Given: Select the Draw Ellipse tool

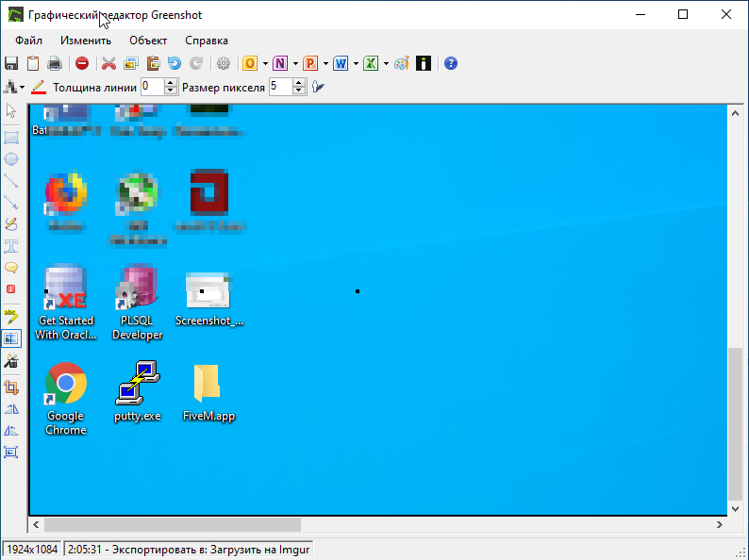Looking at the screenshot, I should coord(11,159).
